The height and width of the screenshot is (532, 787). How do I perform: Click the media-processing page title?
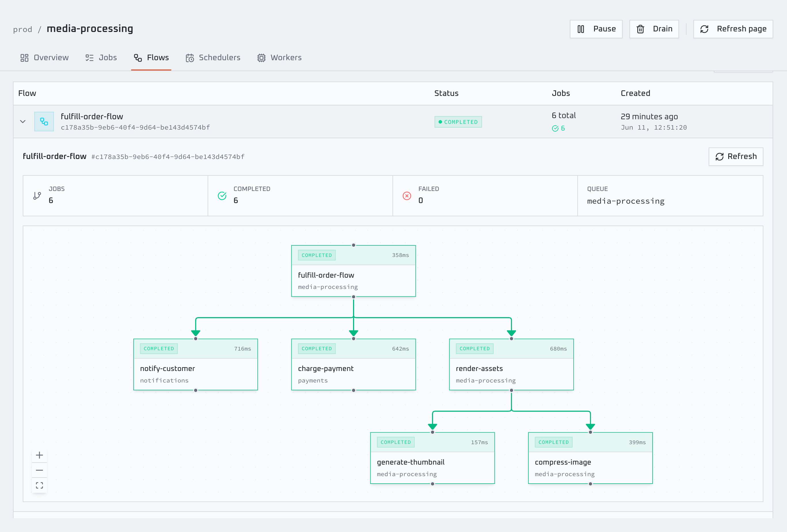pos(90,29)
